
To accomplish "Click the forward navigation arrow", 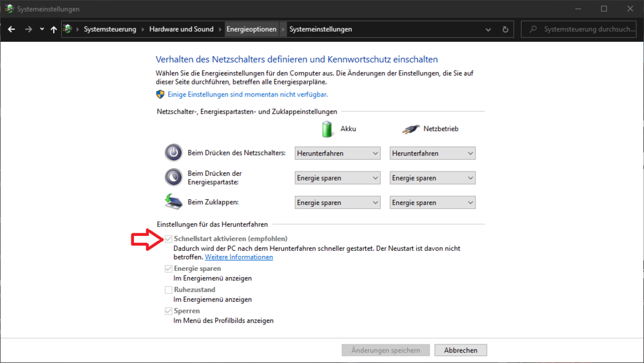I will coord(28,29).
